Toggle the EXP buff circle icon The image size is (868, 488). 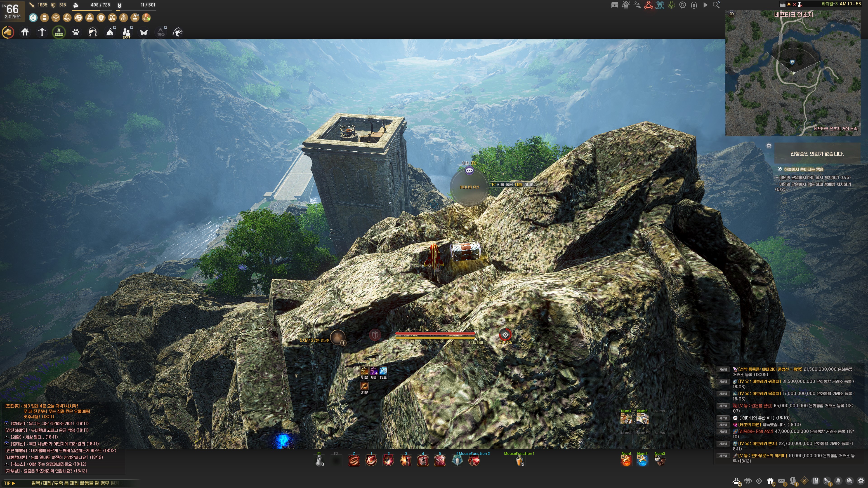(x=124, y=18)
